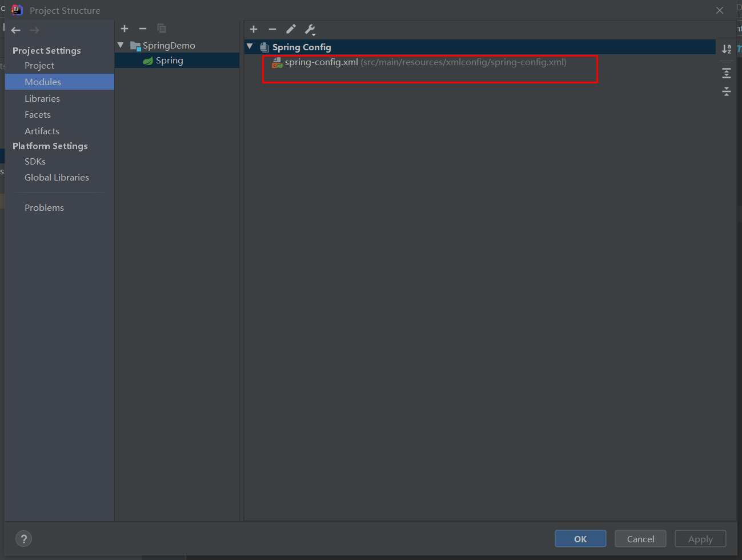Click the Platform Settings heading
Image resolution: width=742 pixels, height=560 pixels.
(50, 146)
